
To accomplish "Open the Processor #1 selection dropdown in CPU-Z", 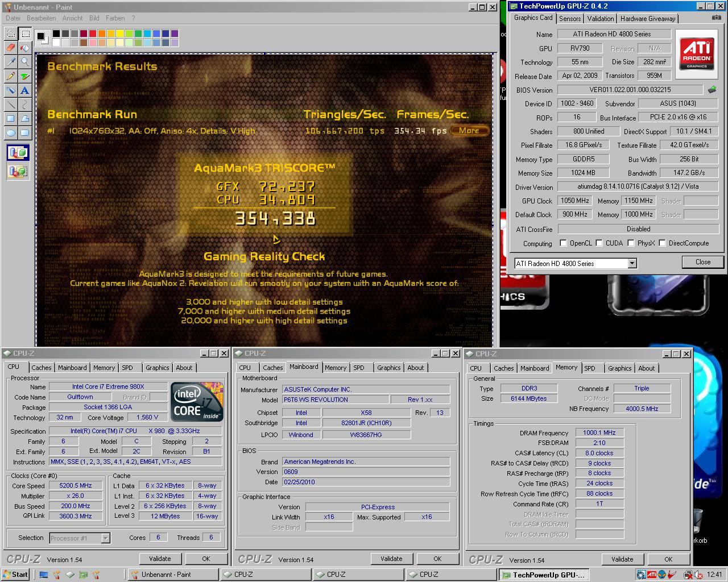I will [105, 538].
